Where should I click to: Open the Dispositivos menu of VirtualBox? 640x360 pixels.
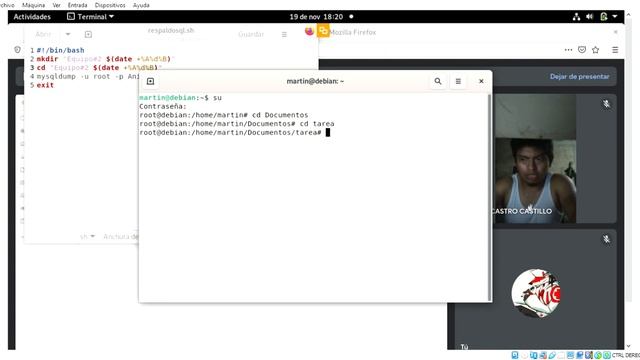pos(110,5)
